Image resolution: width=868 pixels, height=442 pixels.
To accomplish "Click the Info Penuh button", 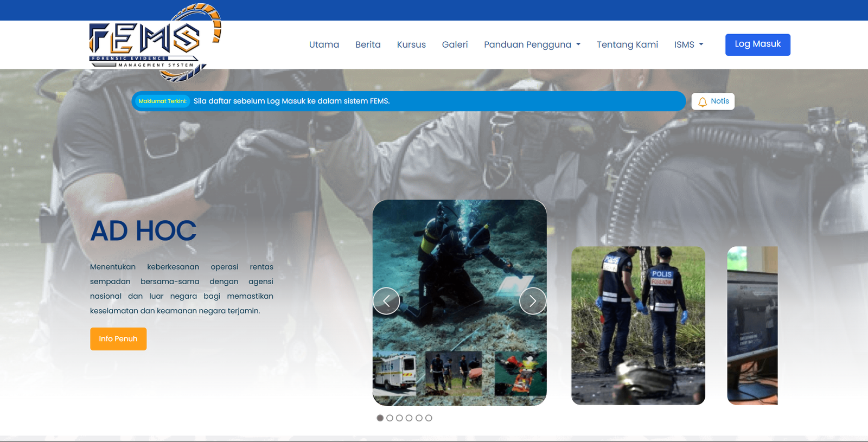I will 118,339.
